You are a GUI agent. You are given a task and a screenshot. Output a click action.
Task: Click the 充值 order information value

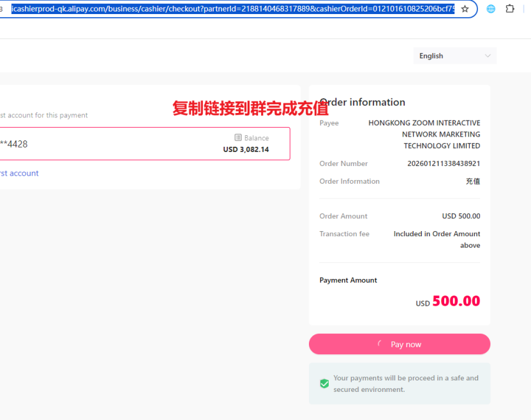click(473, 181)
